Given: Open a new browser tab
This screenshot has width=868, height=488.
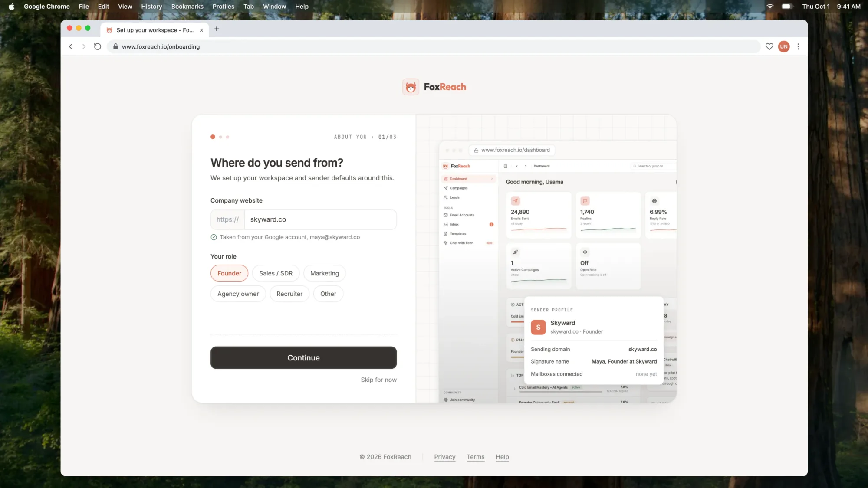Looking at the screenshot, I should pos(217,29).
